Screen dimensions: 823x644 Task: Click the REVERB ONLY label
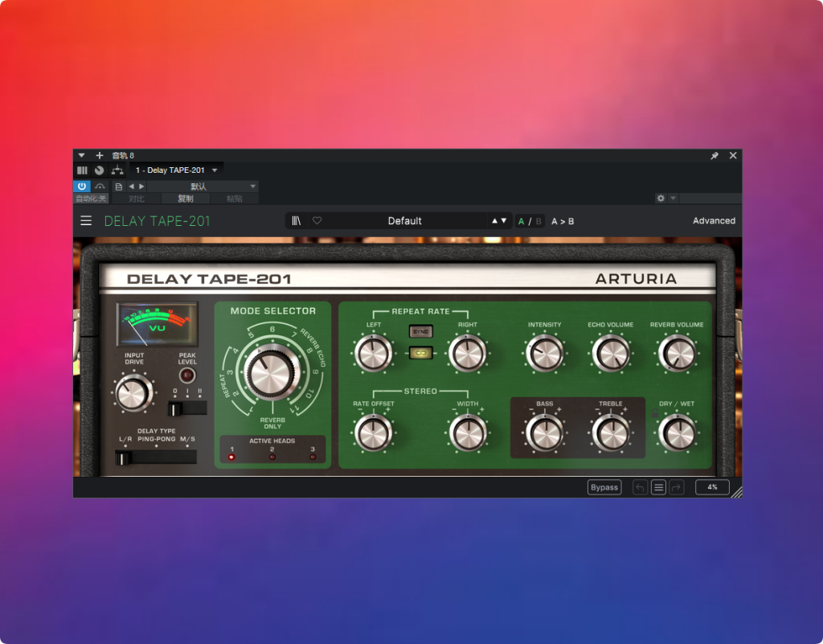[272, 423]
